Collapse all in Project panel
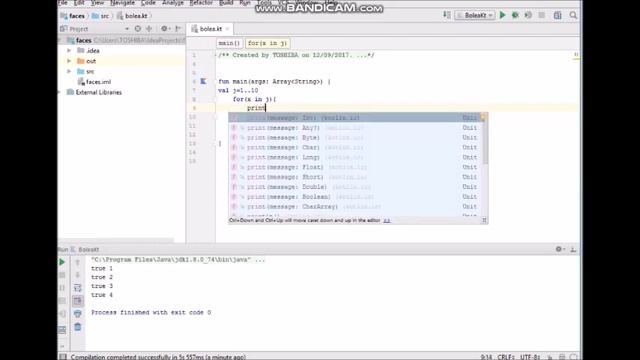This screenshot has height=360, width=640. coord(149,29)
